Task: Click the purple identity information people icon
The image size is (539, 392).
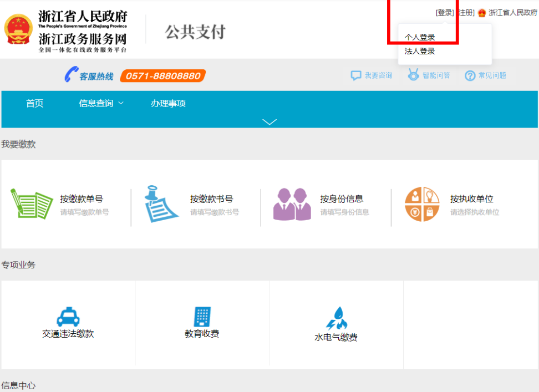Action: tap(292, 204)
